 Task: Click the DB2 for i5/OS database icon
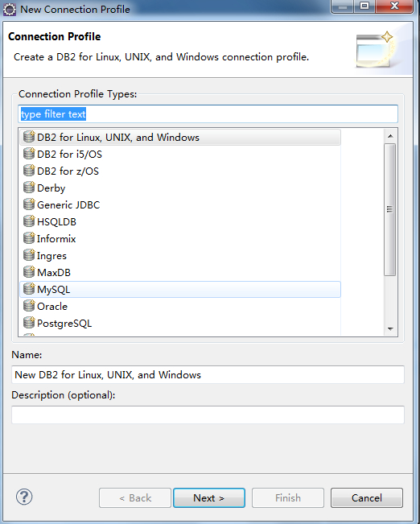[x=29, y=154]
